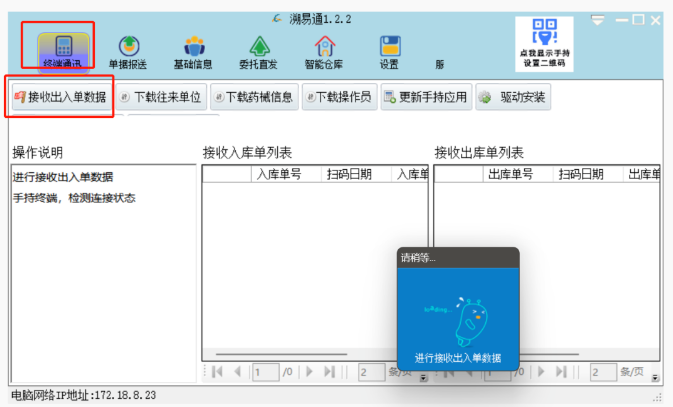Open the 终端通讯 terminal communication module
The width and height of the screenshot is (673, 407).
tap(63, 50)
